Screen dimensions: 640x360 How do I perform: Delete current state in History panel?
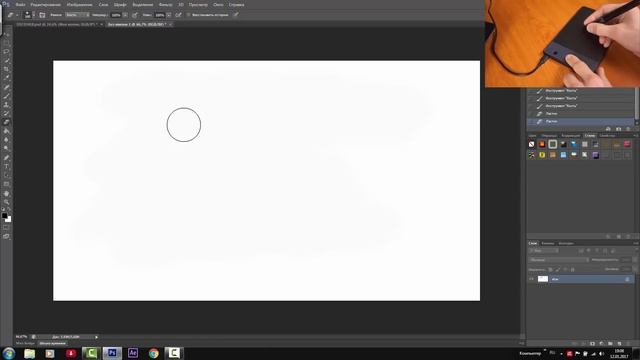pyautogui.click(x=628, y=129)
